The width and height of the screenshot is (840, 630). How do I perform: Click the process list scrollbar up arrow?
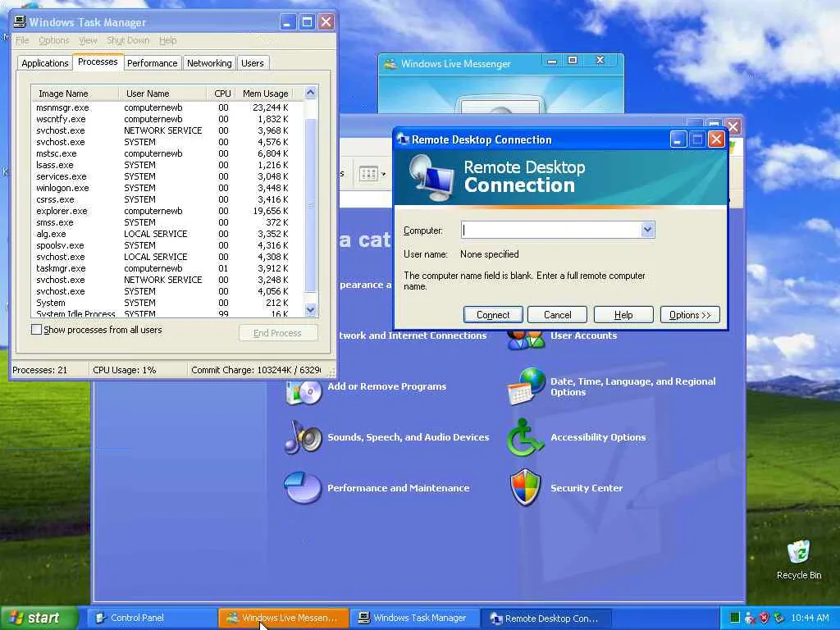click(311, 93)
